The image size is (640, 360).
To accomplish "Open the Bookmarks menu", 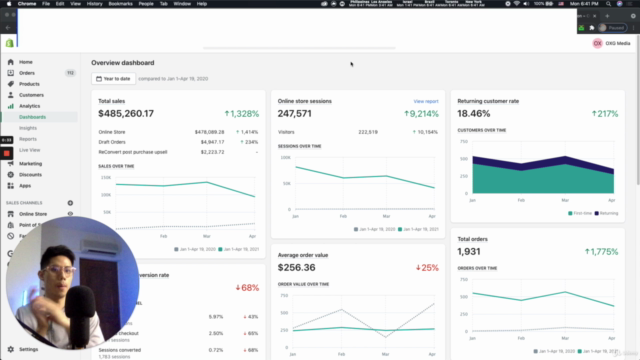I will pos(120,4).
